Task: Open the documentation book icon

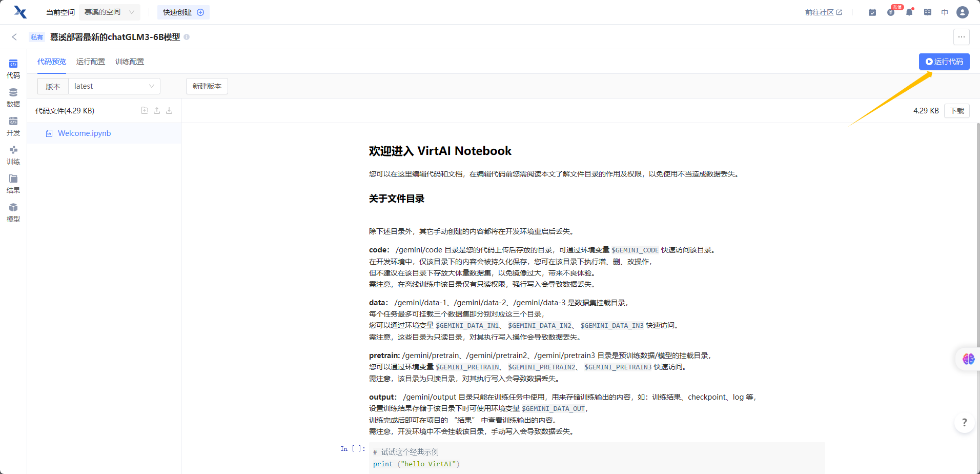Action: click(928, 12)
